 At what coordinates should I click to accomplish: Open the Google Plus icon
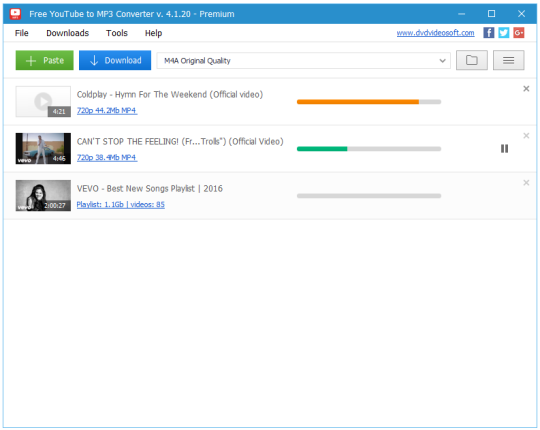[x=519, y=33]
